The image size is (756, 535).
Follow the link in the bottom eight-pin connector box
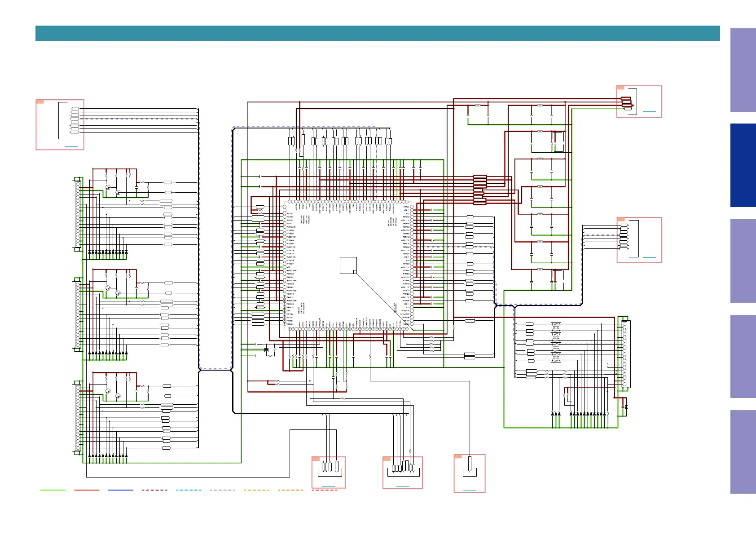coord(403,486)
